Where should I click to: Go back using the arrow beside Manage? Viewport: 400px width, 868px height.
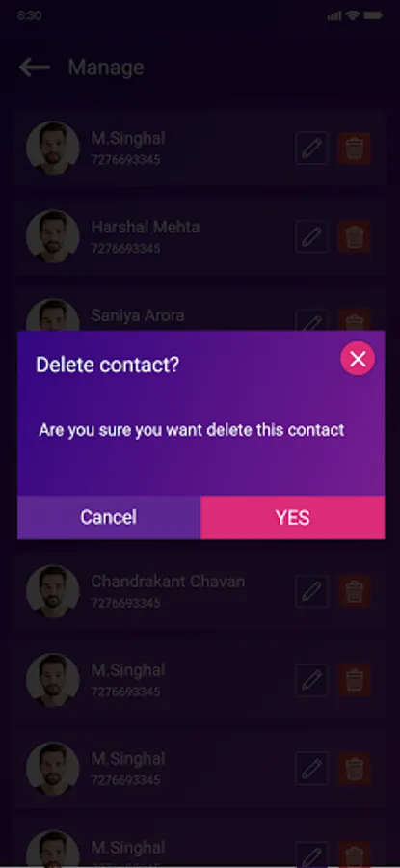(35, 67)
